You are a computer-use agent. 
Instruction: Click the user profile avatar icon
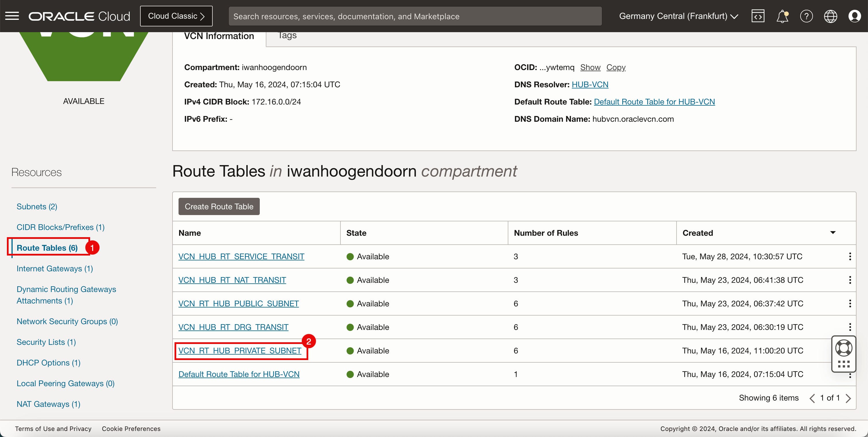855,16
